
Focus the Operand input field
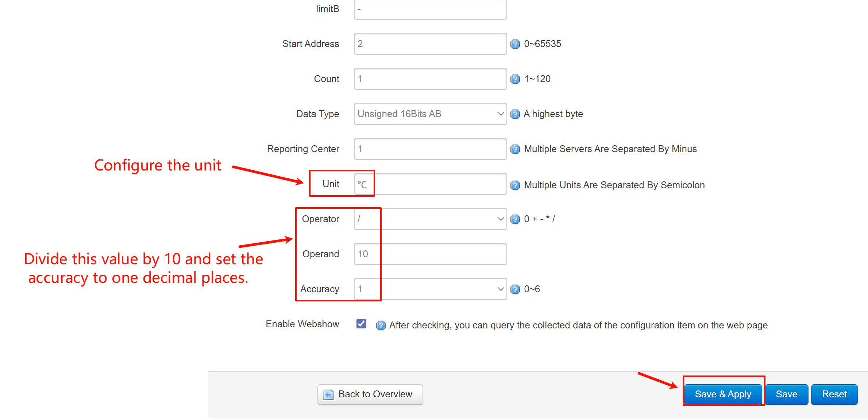[430, 254]
